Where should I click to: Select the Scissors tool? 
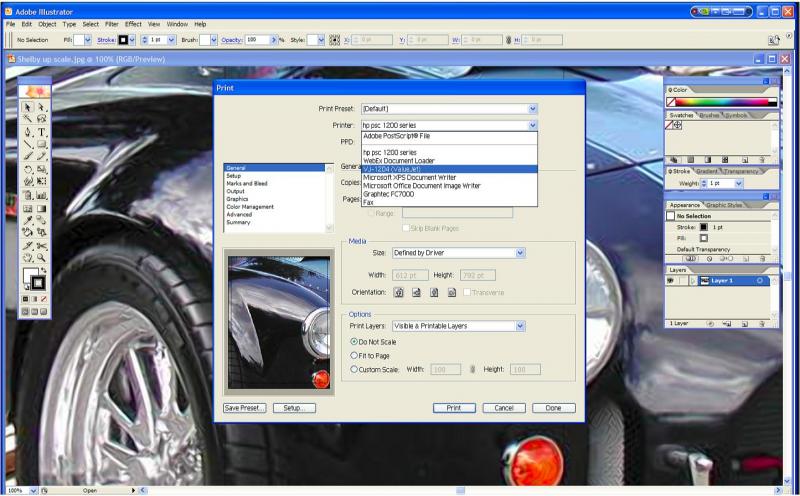click(41, 246)
